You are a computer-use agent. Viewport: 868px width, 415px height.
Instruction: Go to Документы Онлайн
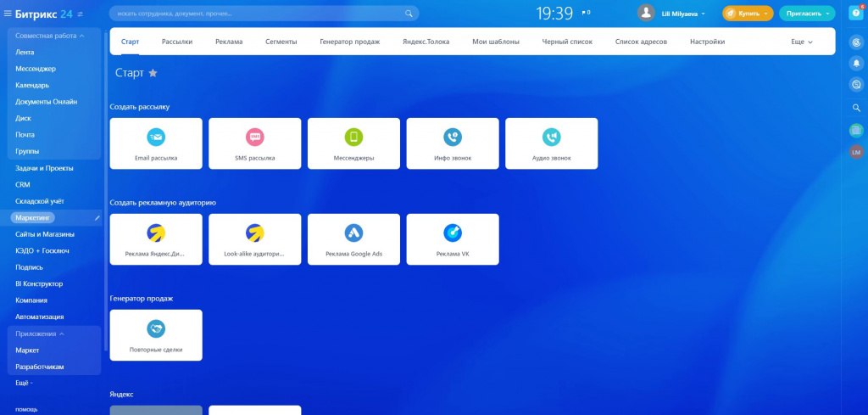click(x=47, y=102)
